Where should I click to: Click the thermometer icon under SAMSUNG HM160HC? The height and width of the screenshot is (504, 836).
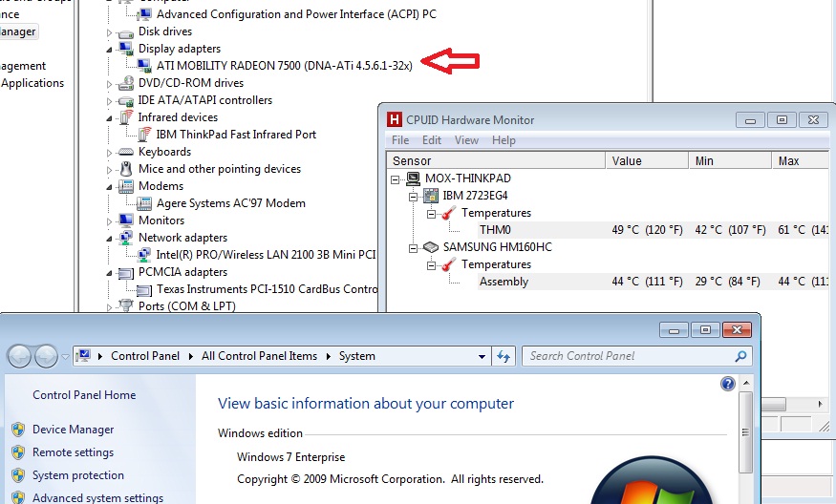click(x=449, y=264)
